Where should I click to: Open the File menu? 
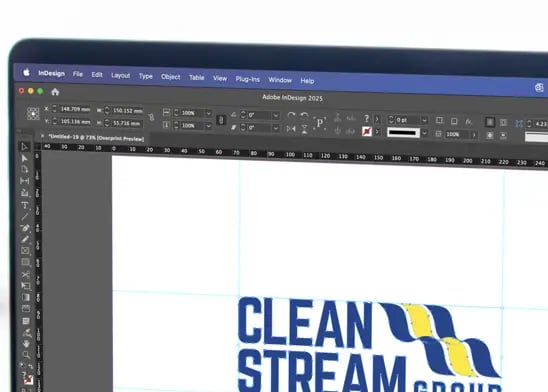point(78,74)
